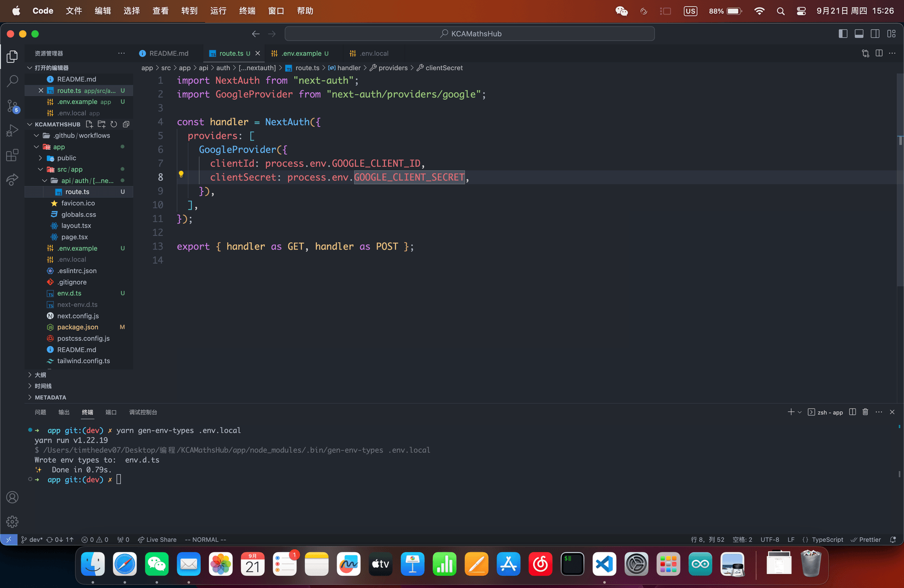Open the new terminal launch profile dropdown

[x=799, y=412]
